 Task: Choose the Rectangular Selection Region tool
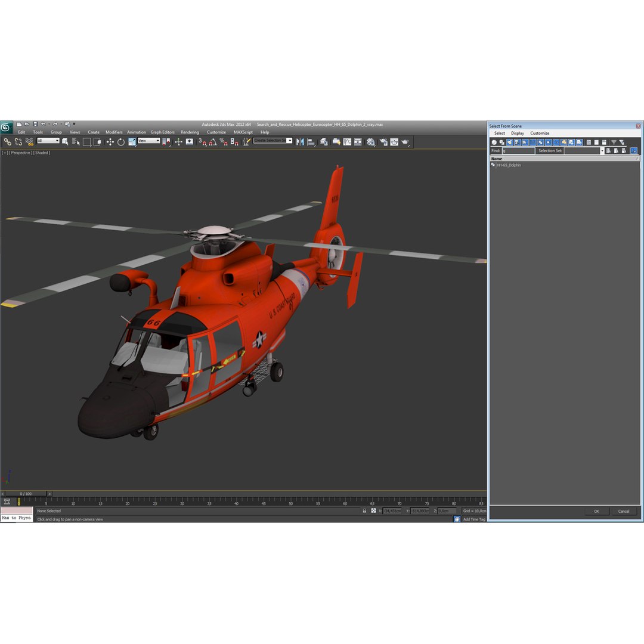click(86, 142)
